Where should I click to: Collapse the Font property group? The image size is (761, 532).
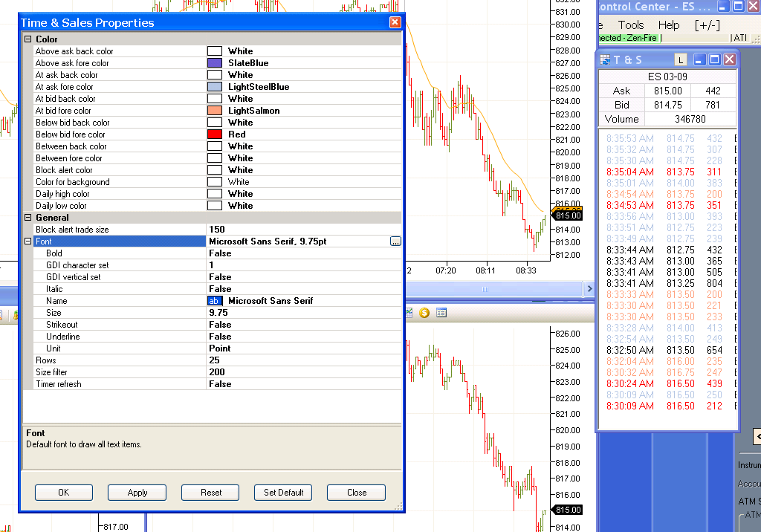coord(27,241)
